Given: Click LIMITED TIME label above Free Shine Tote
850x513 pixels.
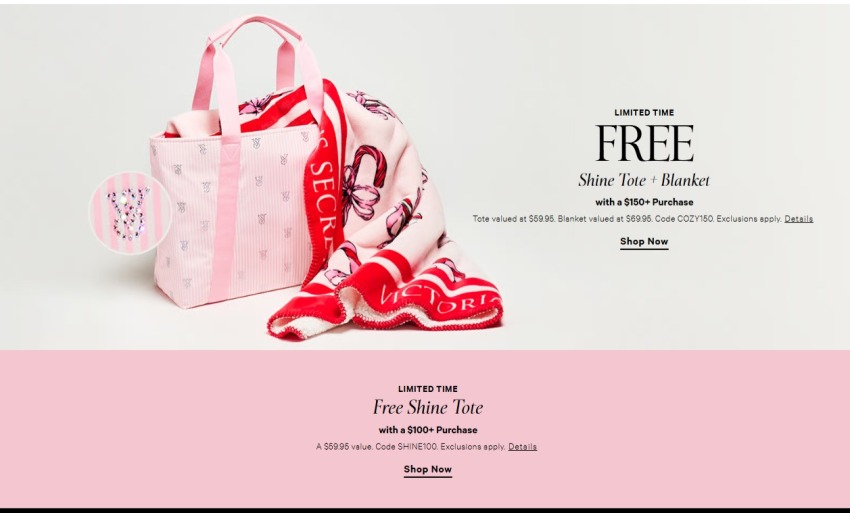Looking at the screenshot, I should 428,389.
